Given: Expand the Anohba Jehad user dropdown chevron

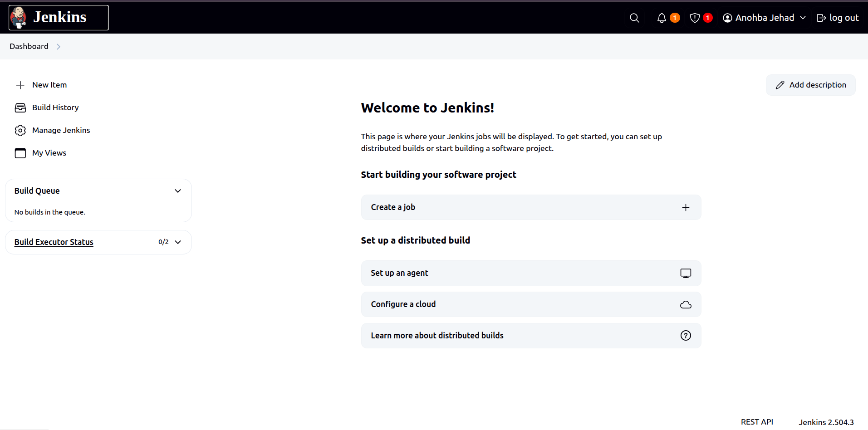Looking at the screenshot, I should [803, 18].
